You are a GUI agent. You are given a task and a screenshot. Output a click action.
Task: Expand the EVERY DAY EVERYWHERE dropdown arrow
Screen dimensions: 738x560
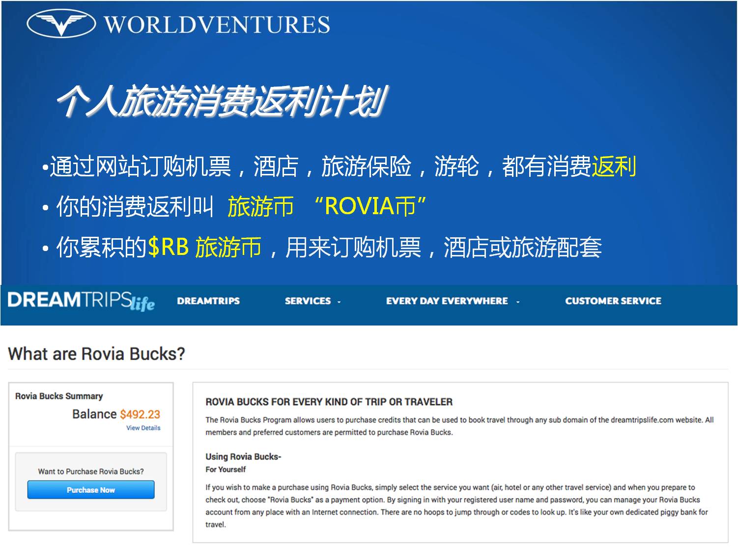tap(518, 302)
